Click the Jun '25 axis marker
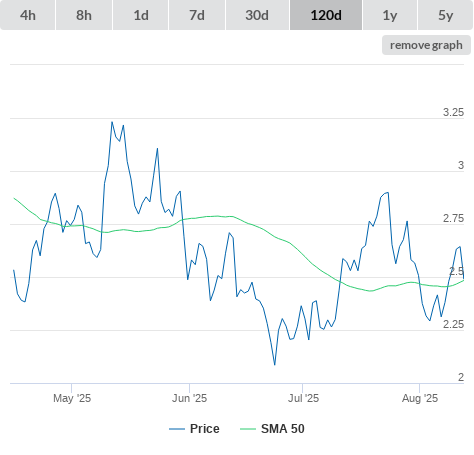 click(189, 398)
